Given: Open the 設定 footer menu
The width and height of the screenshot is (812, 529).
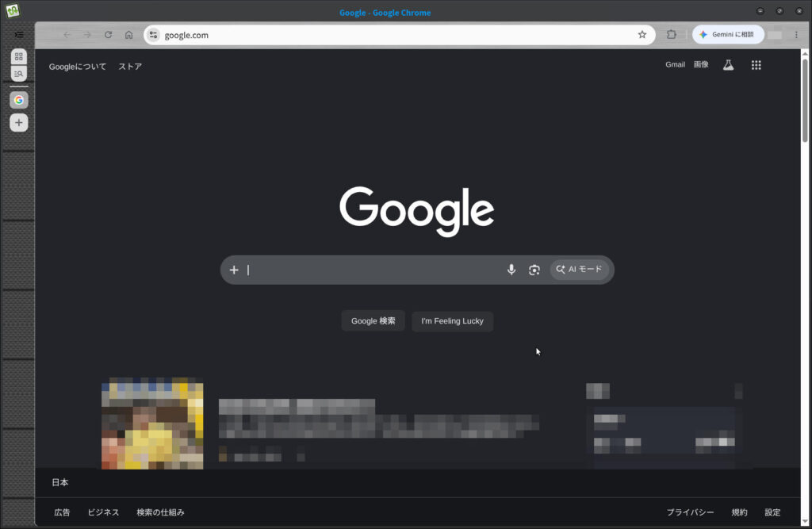Looking at the screenshot, I should [772, 512].
